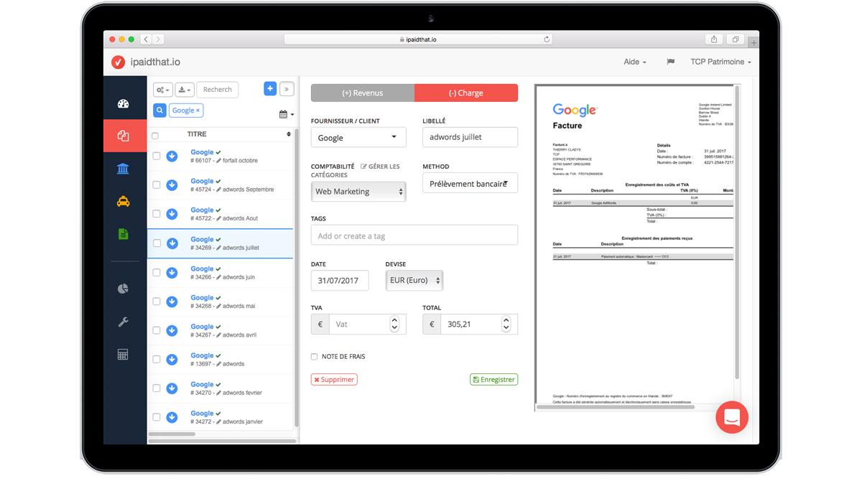Check the 'adwords juillet' row checkbox
The height and width of the screenshot is (504, 862).
click(157, 243)
